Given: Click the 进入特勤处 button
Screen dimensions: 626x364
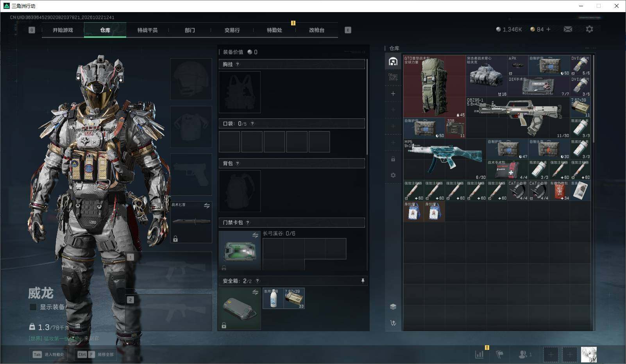Looking at the screenshot, I should click(x=48, y=354).
